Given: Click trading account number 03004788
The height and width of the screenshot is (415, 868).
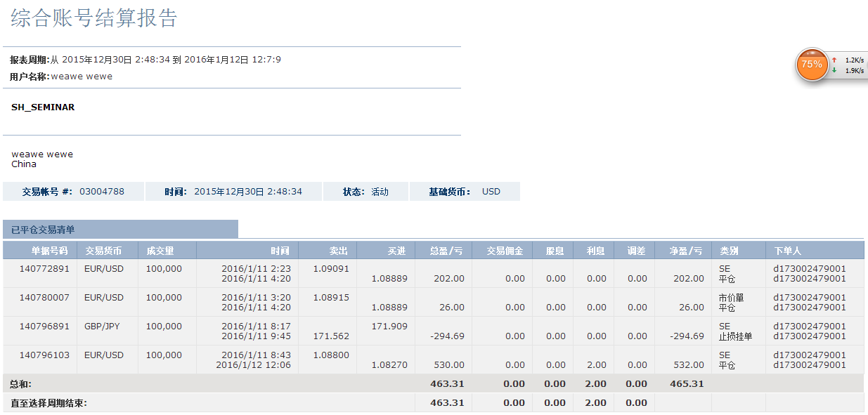Looking at the screenshot, I should (x=102, y=192).
